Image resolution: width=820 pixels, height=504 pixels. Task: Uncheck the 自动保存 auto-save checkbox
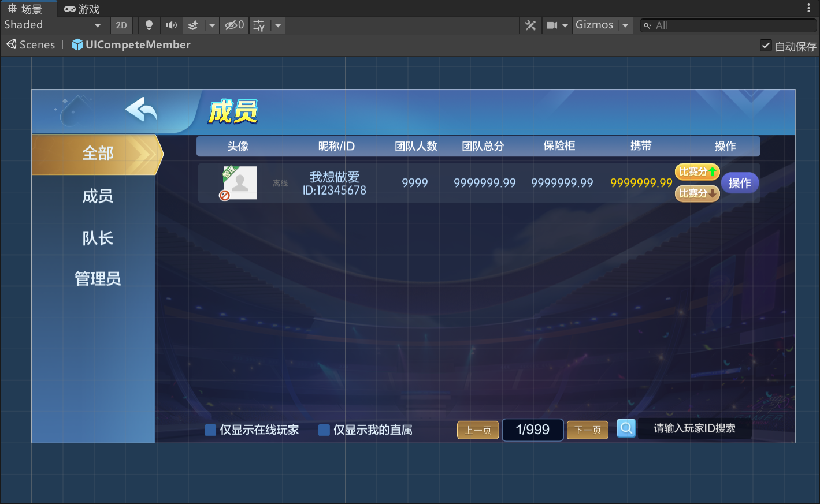click(x=766, y=46)
